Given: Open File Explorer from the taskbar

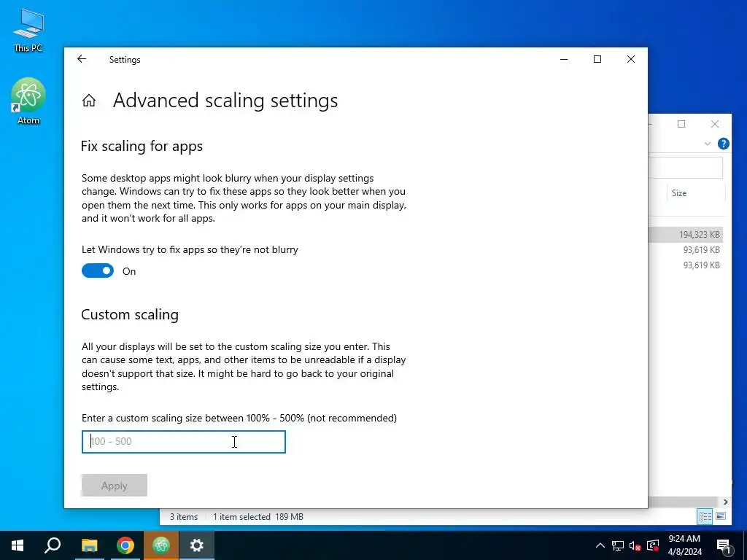Looking at the screenshot, I should click(89, 545).
